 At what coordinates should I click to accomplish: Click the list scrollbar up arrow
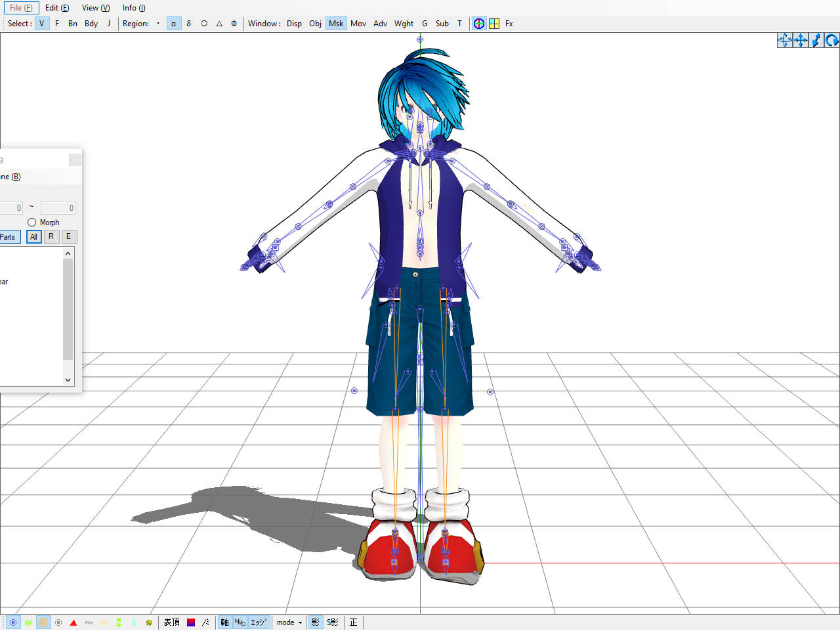(68, 253)
